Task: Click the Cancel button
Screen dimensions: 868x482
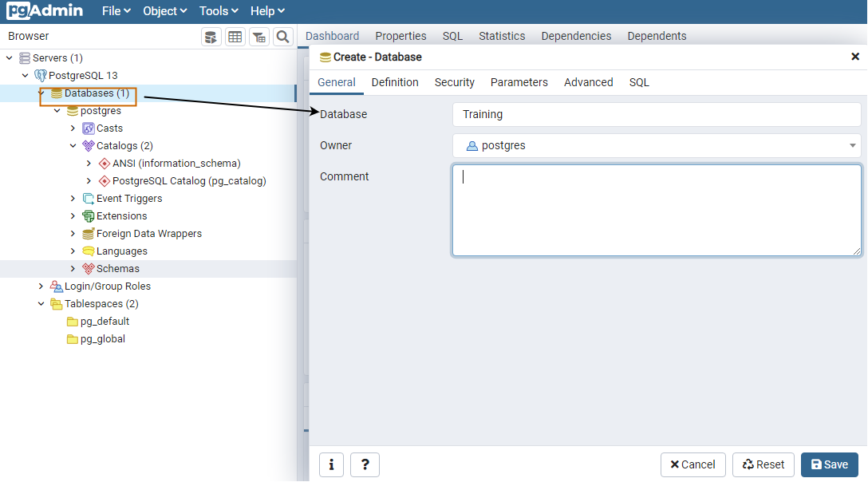Action: (x=692, y=464)
